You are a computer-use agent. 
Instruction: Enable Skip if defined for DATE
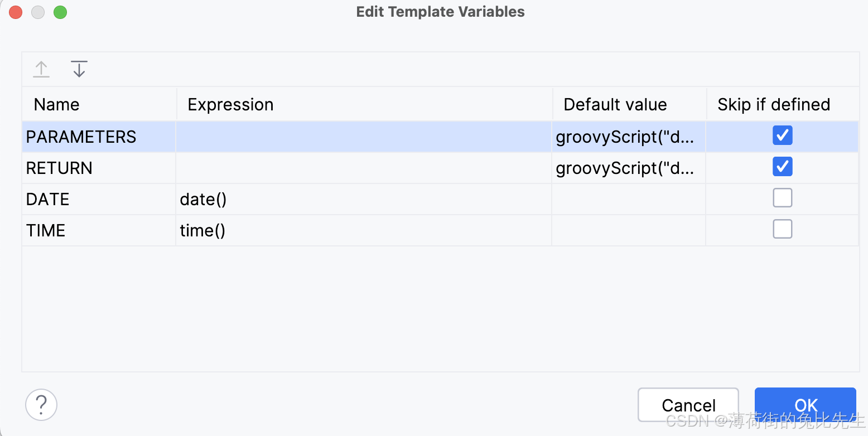[782, 198]
